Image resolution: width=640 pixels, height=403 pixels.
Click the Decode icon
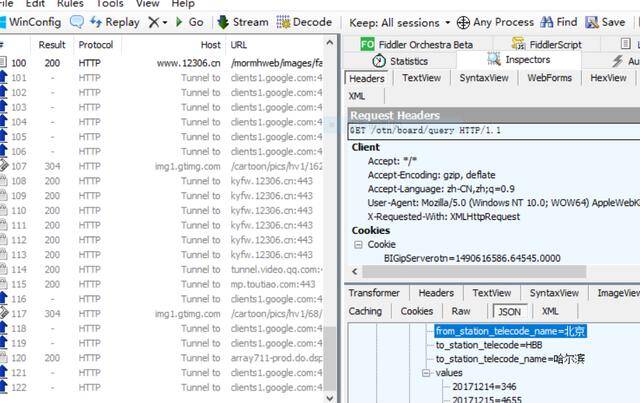[283, 22]
